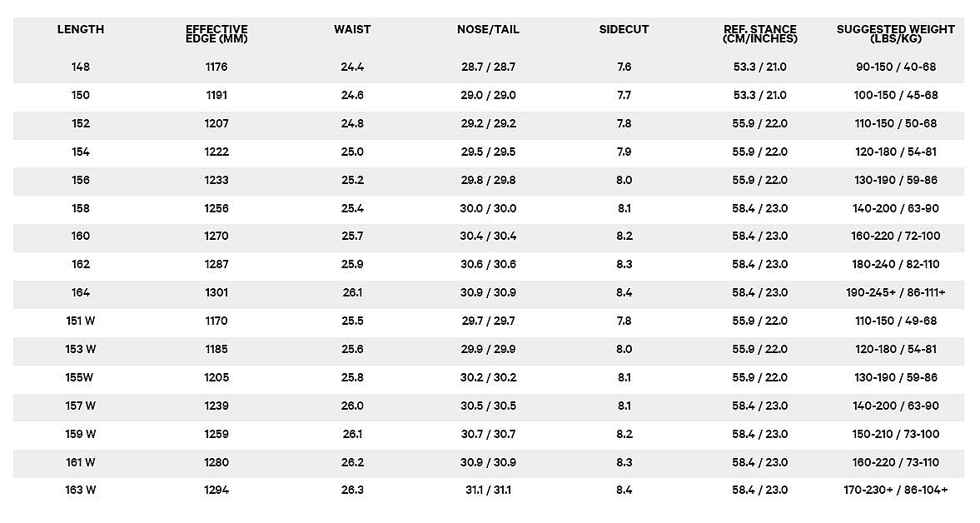
Task: Click the WAIST column header
Action: click(x=352, y=29)
